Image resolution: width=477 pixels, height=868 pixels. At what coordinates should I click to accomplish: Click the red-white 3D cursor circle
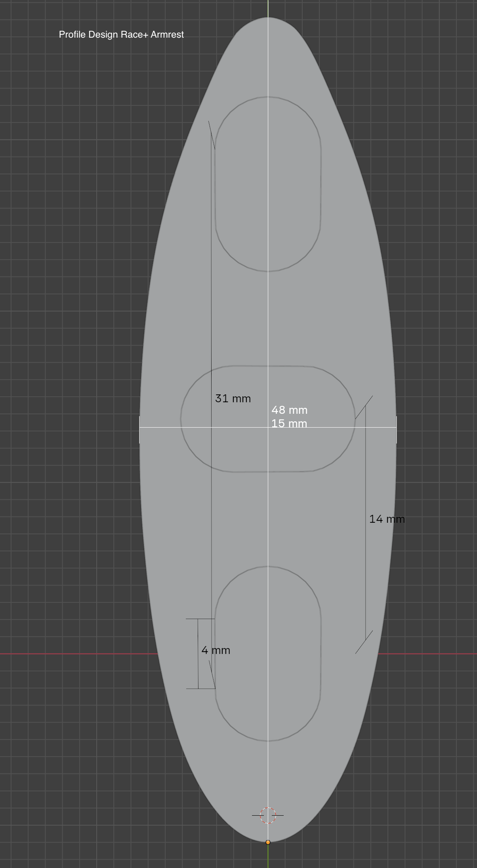(x=268, y=815)
